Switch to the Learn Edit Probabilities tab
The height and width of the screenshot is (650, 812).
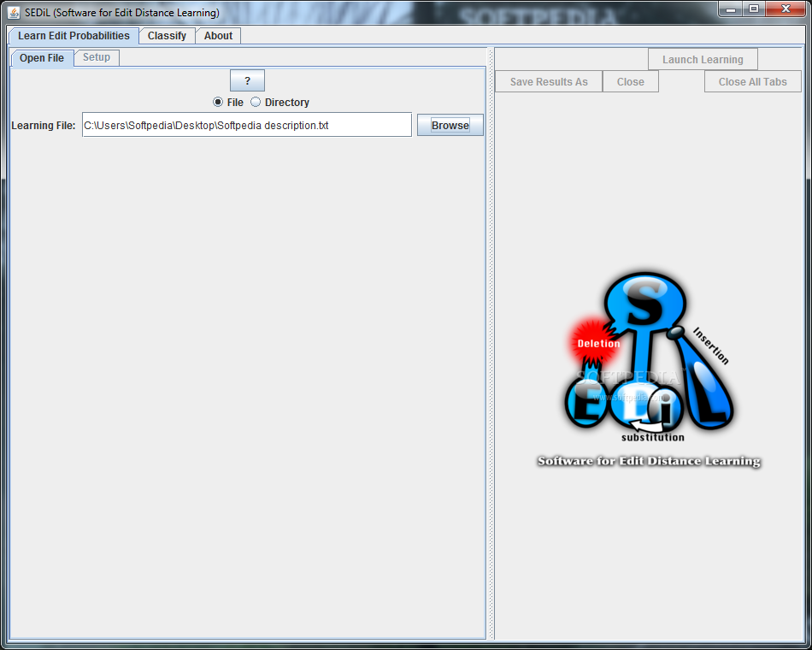(x=74, y=36)
